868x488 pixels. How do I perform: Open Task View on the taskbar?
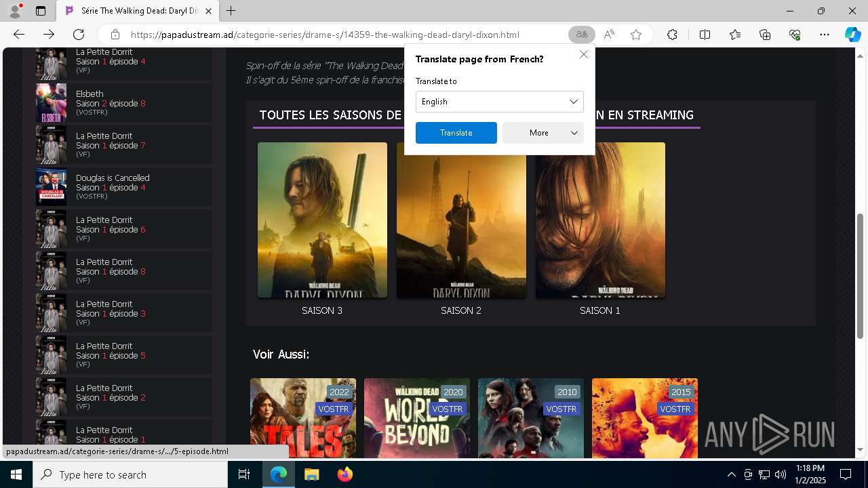point(244,474)
